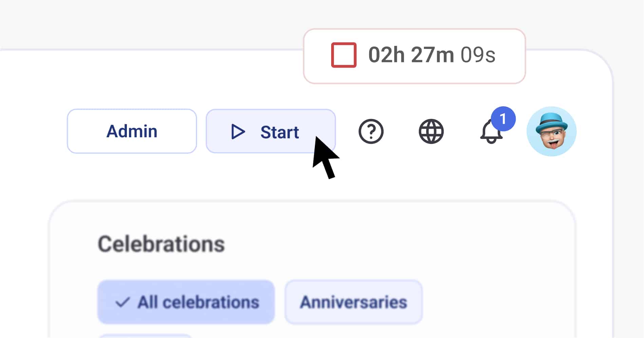
Task: Click the 09s seconds value in timer
Action: tap(478, 55)
